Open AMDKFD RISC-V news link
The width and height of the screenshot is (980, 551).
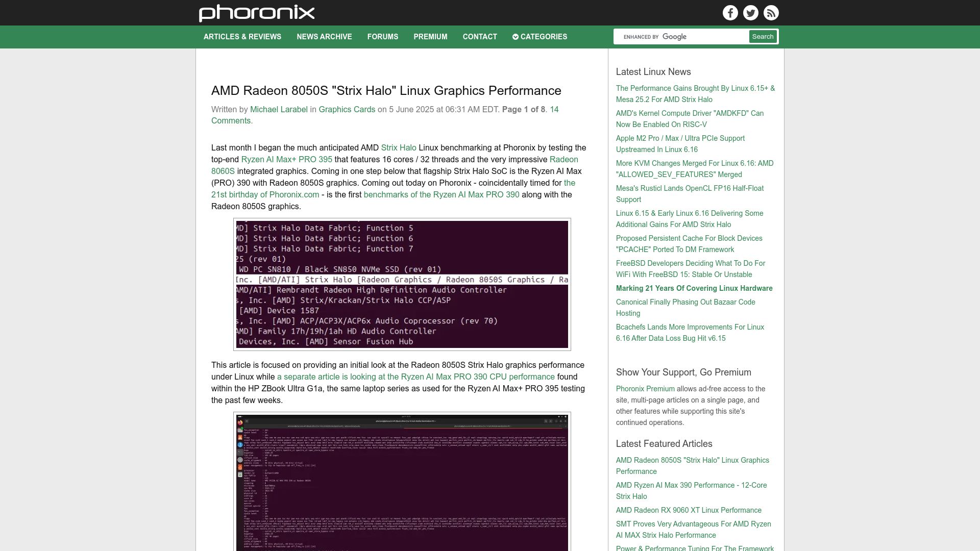coord(690,119)
